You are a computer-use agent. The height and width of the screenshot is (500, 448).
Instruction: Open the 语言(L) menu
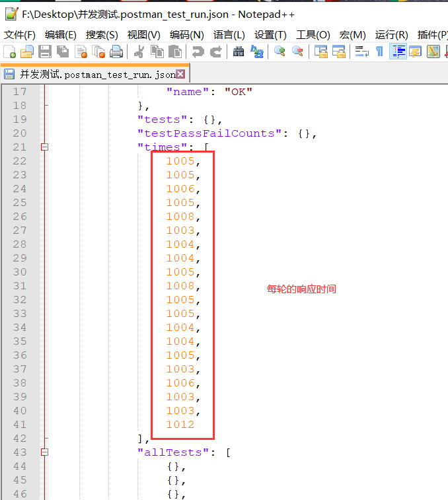229,35
